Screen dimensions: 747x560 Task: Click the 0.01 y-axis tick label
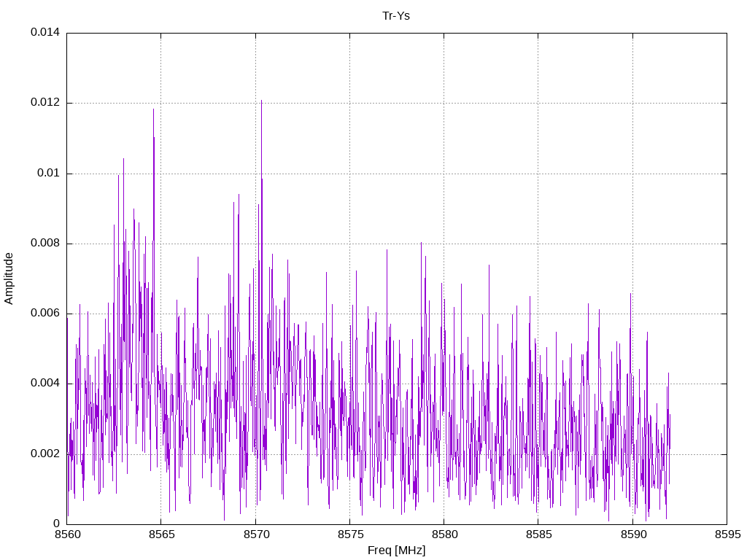47,173
